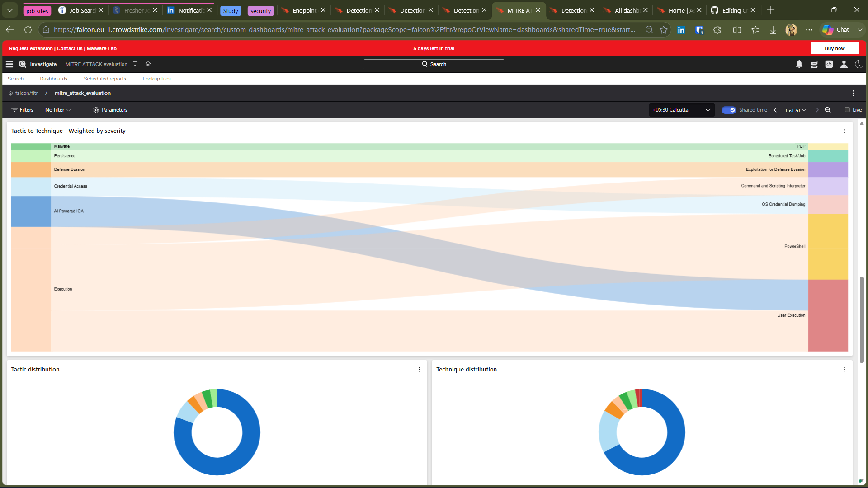Open the user profile icon

tap(844, 64)
